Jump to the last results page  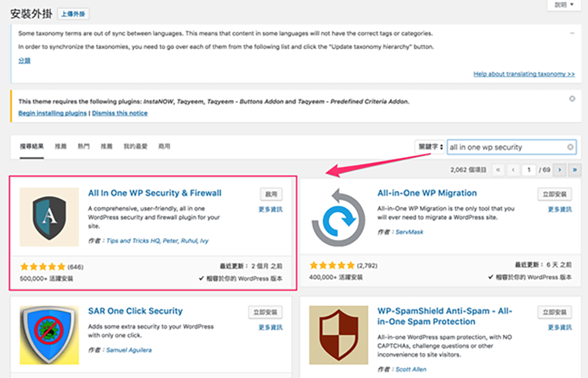pyautogui.click(x=574, y=170)
